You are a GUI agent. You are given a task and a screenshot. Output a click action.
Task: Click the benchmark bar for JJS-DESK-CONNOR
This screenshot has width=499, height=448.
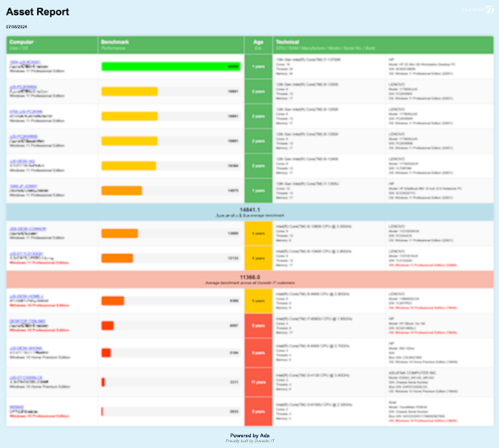(120, 233)
